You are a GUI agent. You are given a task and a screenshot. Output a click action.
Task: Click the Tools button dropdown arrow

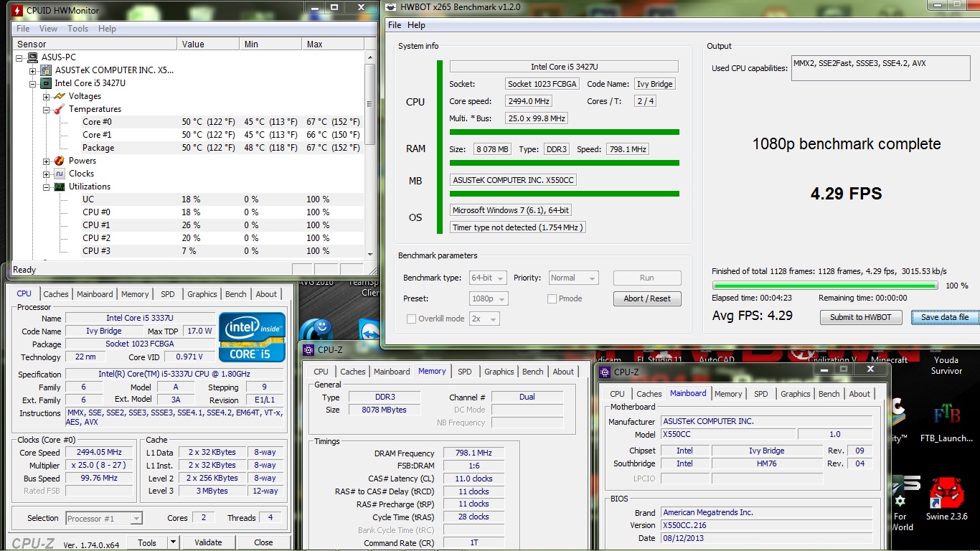tap(173, 542)
